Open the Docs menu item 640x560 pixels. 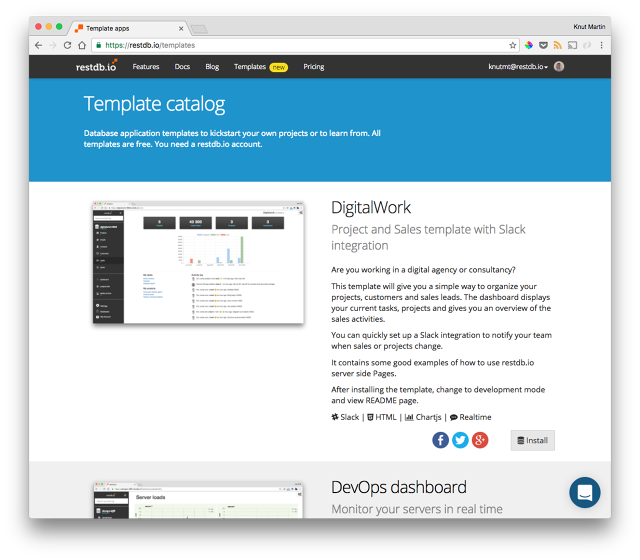[x=182, y=67]
